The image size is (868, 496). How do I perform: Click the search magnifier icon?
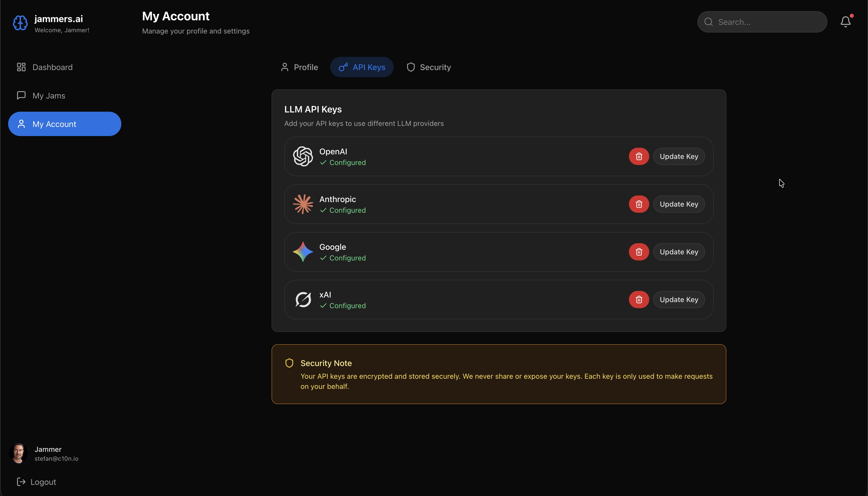tap(709, 22)
